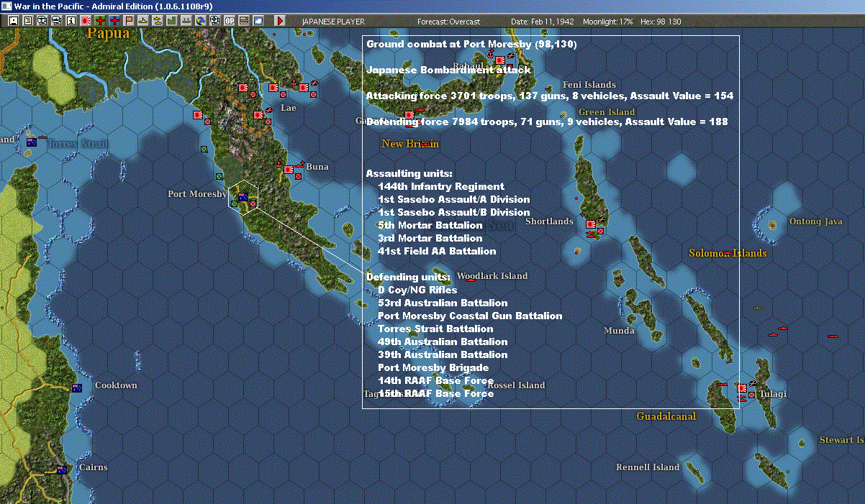The height and width of the screenshot is (504, 865).
Task: Click the 'Defending force 7984 troops' line
Action: click(547, 122)
